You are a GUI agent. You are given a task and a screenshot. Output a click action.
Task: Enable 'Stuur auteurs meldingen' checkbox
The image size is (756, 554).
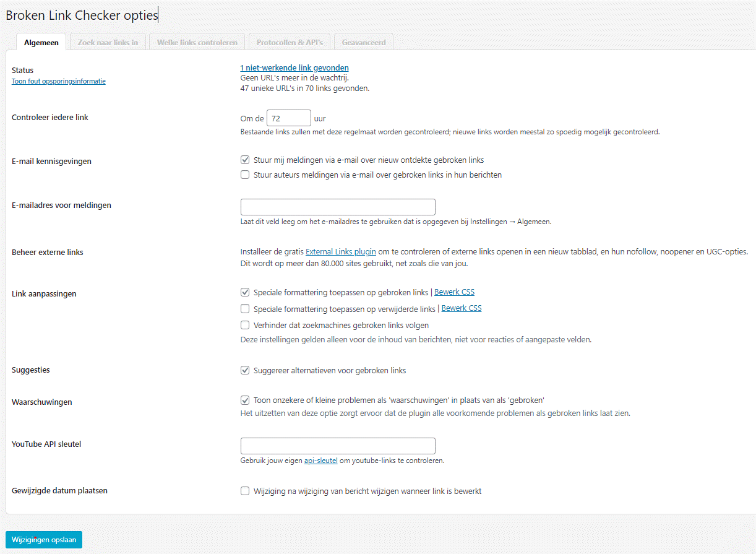tap(245, 175)
